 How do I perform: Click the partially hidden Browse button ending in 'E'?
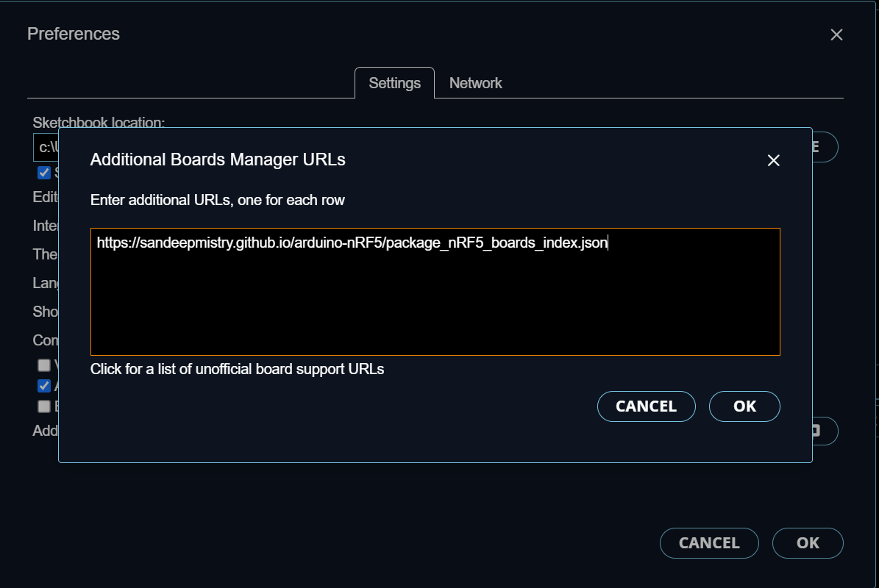[825, 147]
